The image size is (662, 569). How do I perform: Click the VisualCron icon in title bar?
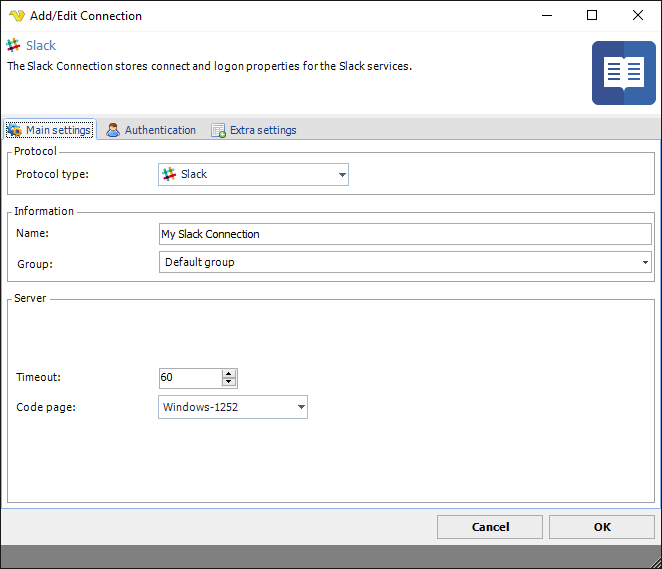16,16
